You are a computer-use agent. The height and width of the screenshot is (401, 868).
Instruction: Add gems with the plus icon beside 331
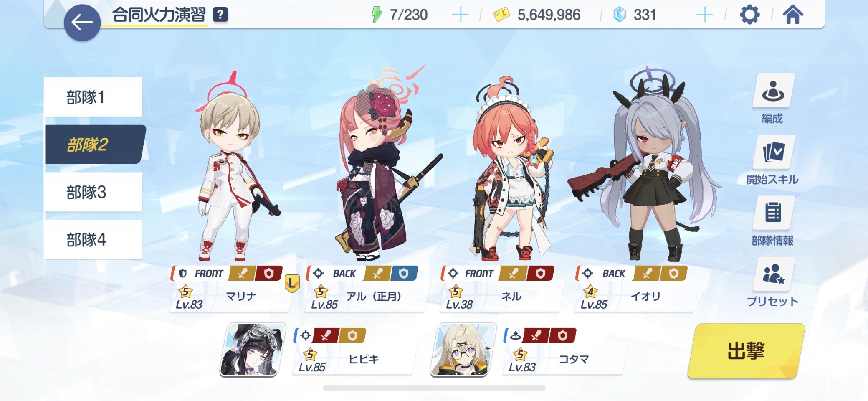[x=704, y=15]
